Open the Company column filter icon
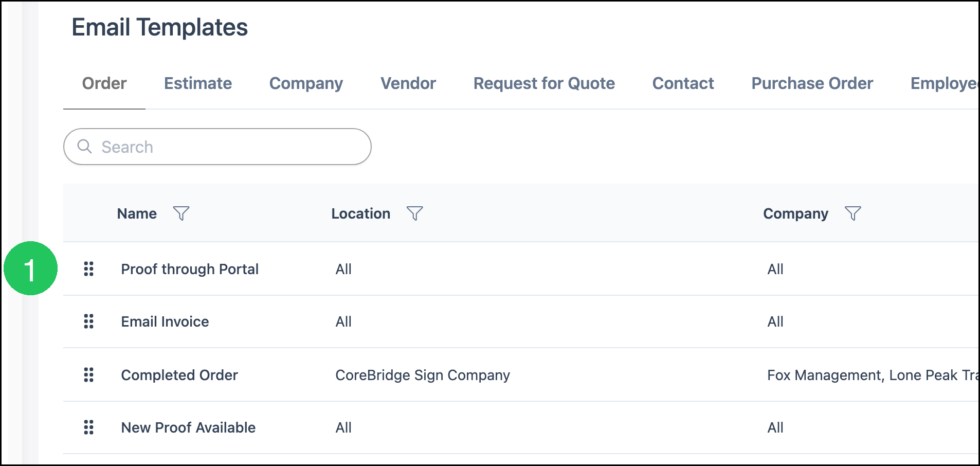The width and height of the screenshot is (980, 466). tap(852, 213)
